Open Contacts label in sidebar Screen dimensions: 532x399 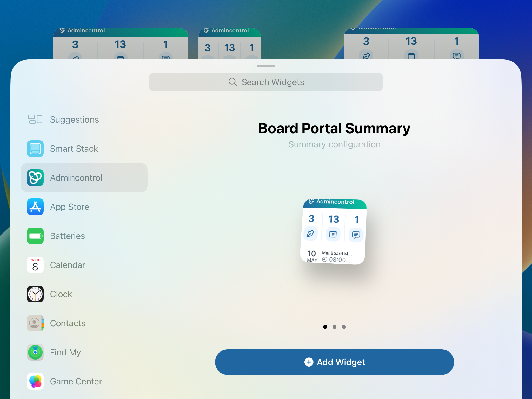click(x=68, y=323)
